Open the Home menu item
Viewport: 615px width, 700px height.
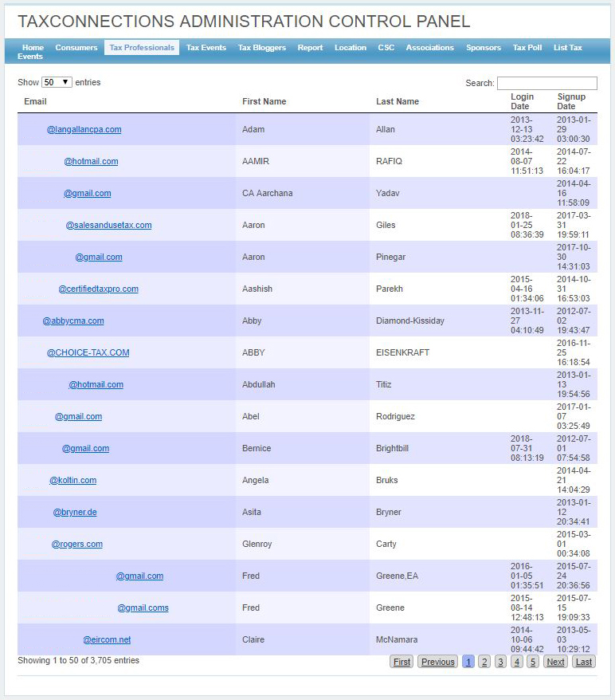(33, 47)
